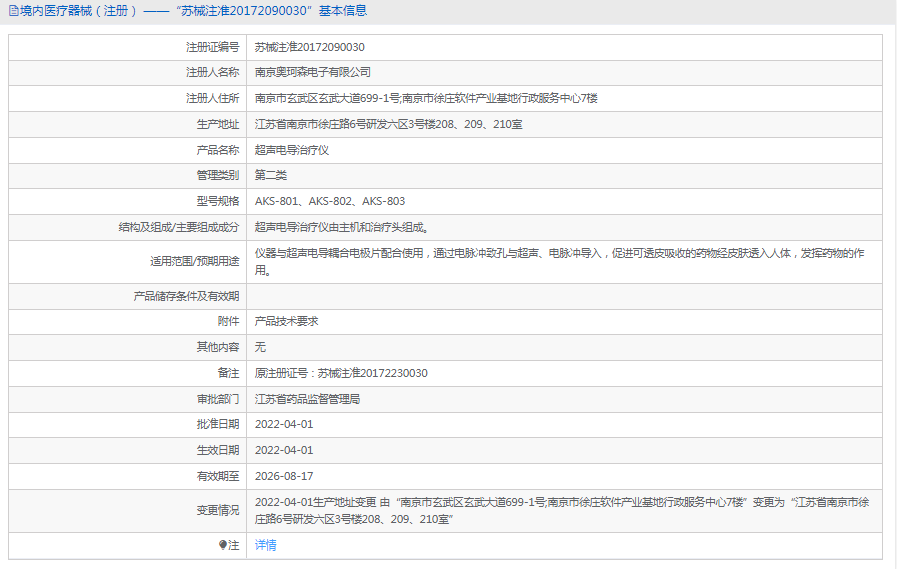Viewport: 897px width, 569px height.
Task: Click approving department 江苏省药品监督管理局
Action: [x=307, y=399]
